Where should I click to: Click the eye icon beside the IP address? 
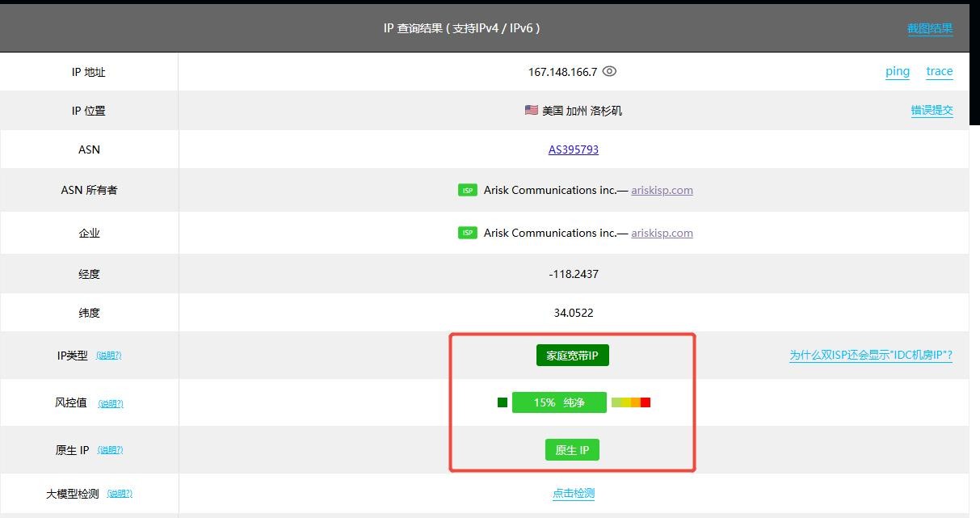tap(609, 72)
